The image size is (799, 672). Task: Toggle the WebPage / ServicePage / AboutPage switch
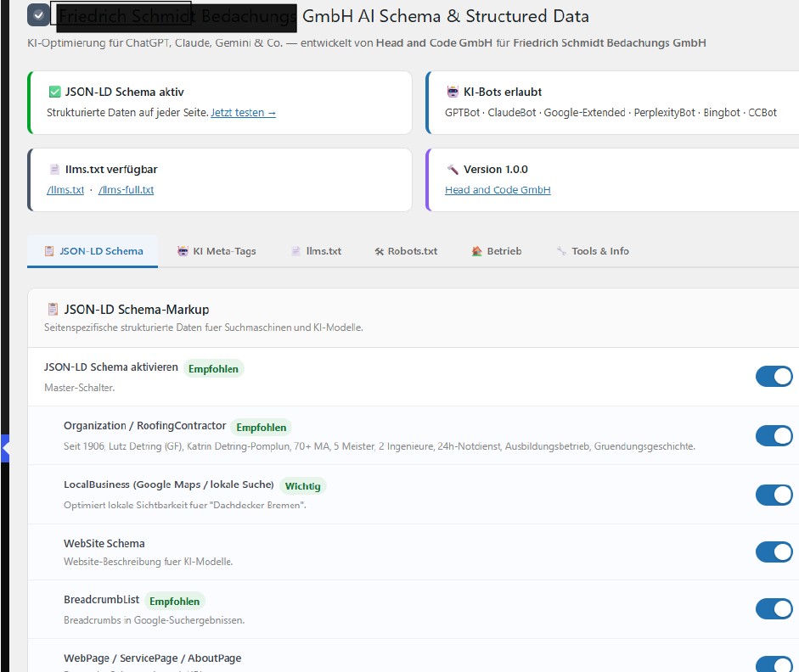(774, 664)
